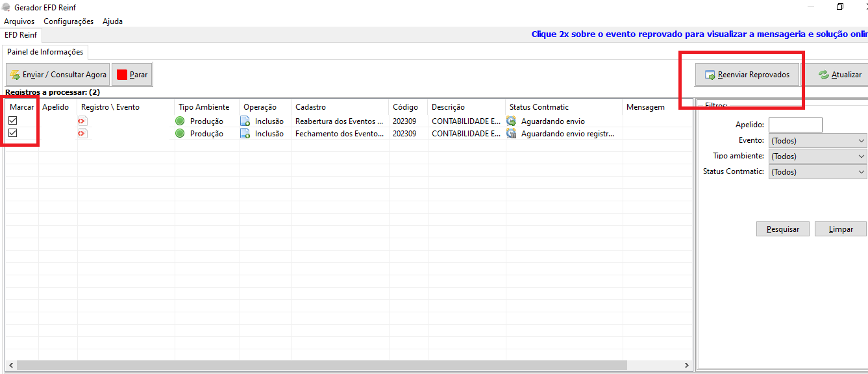Select the Painel de Informações tab
868x374 pixels.
pyautogui.click(x=45, y=52)
